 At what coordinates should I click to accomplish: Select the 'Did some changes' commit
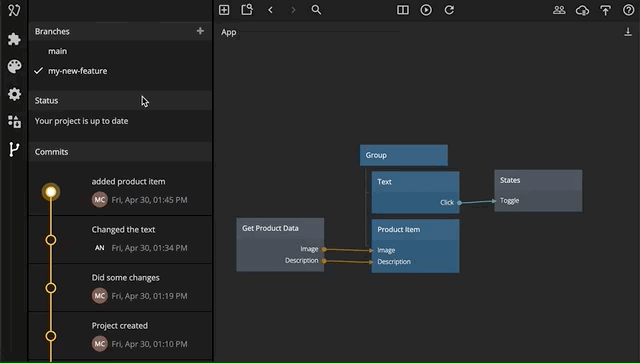pos(120,287)
